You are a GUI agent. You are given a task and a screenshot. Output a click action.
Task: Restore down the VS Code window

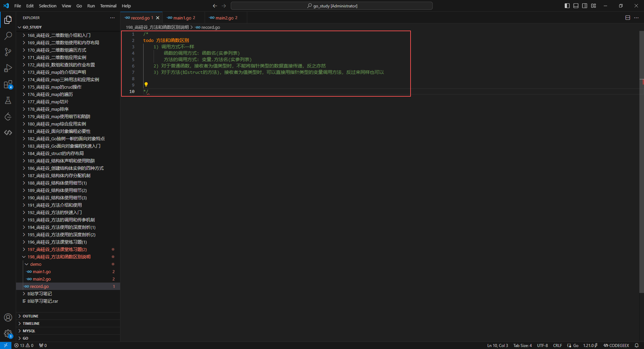click(621, 6)
